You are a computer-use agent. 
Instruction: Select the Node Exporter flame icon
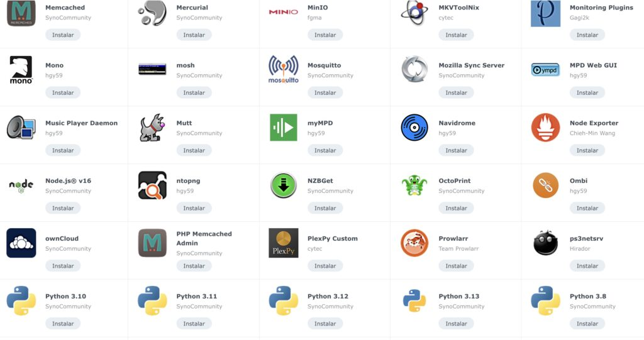[x=545, y=128]
